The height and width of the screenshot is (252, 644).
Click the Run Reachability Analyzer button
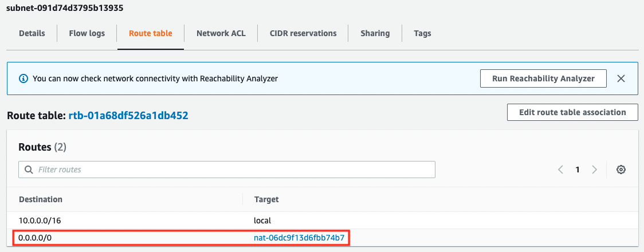[543, 78]
